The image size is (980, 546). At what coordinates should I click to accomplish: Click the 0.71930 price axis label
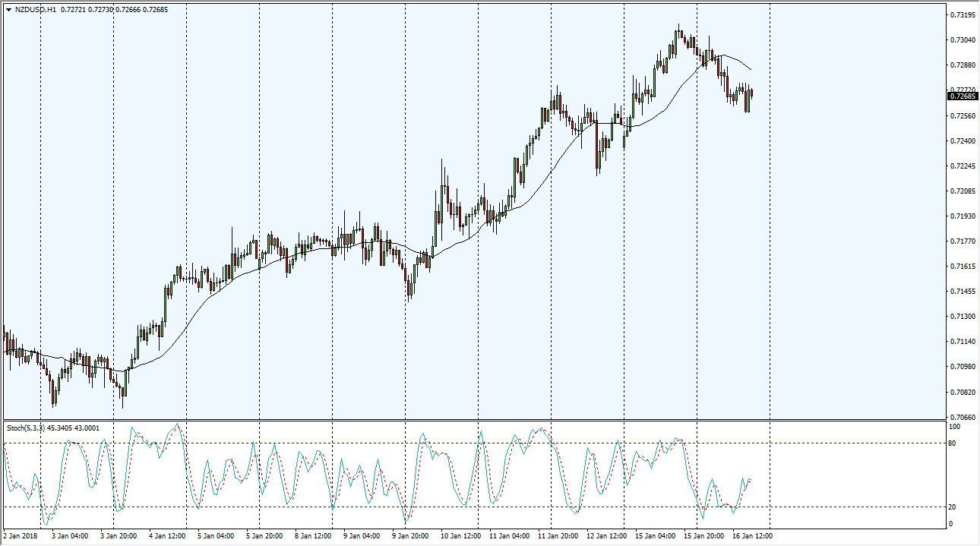962,216
